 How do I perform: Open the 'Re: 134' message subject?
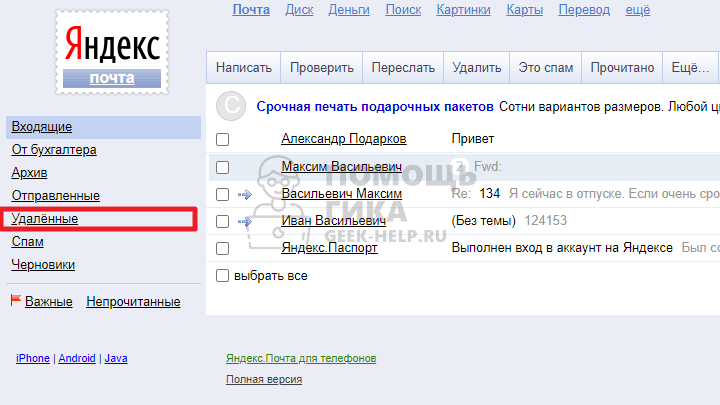tap(475, 194)
